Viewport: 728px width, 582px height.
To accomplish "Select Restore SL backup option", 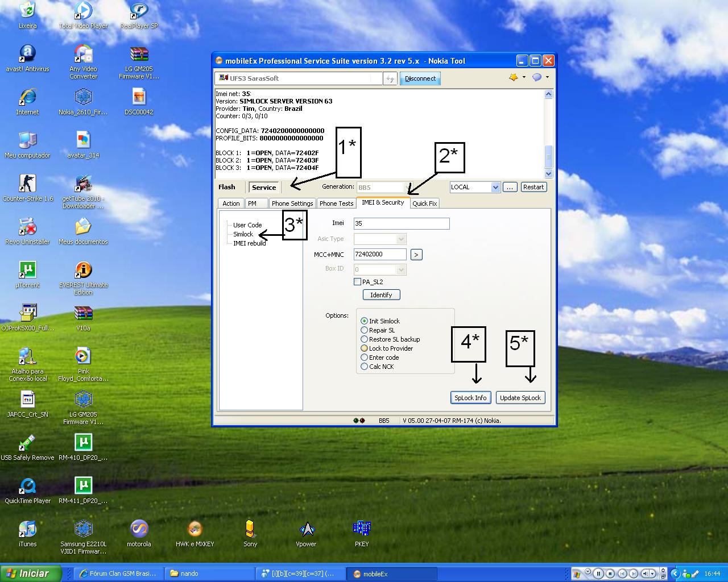I will pyautogui.click(x=364, y=339).
